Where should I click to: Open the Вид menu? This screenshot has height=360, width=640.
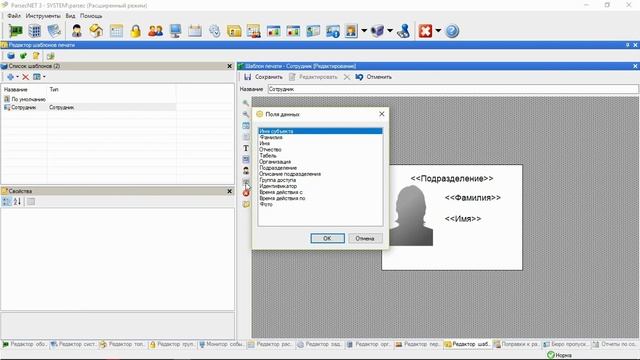[70, 16]
